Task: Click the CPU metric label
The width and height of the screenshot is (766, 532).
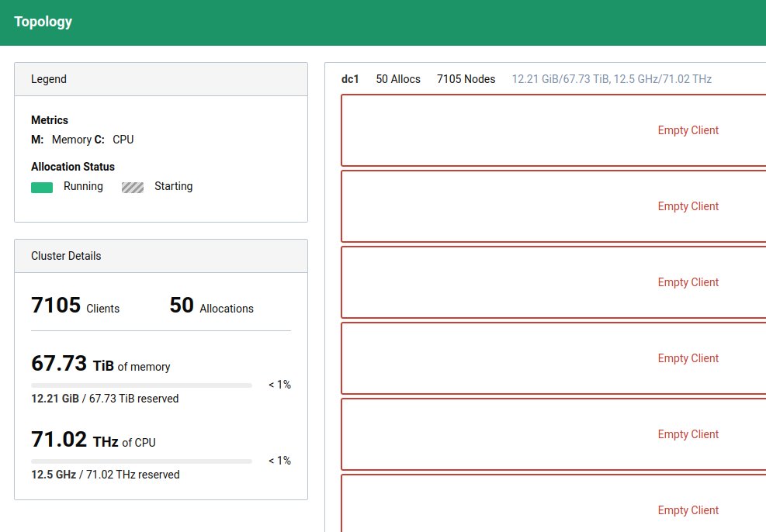Action: coord(123,140)
